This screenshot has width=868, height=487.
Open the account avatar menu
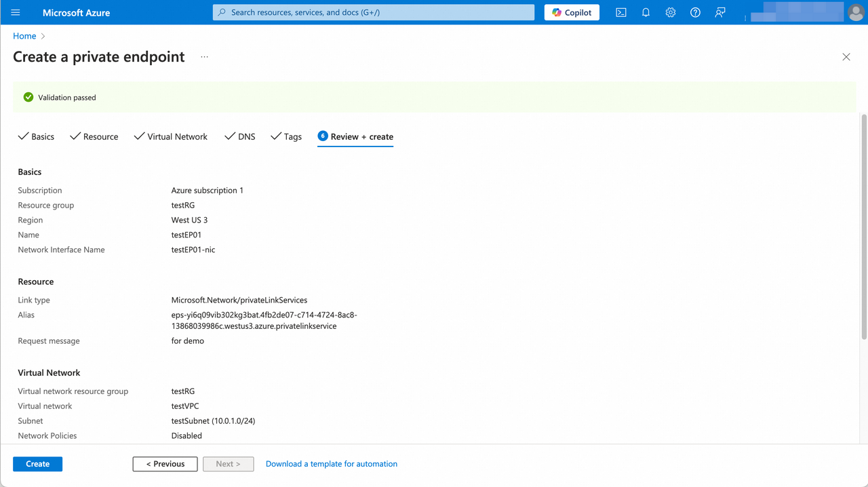(x=855, y=12)
